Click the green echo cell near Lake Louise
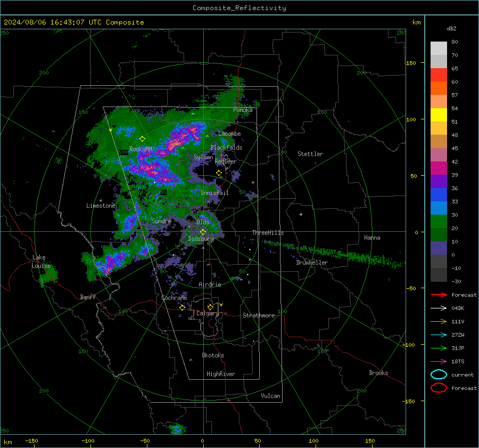Screen dimensions: 479x448 [48, 275]
